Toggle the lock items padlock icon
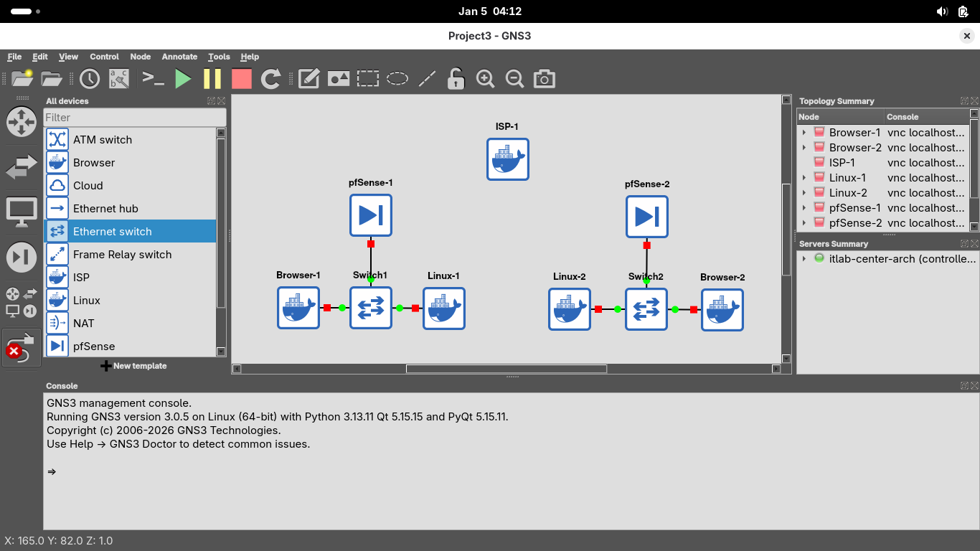 pos(456,79)
